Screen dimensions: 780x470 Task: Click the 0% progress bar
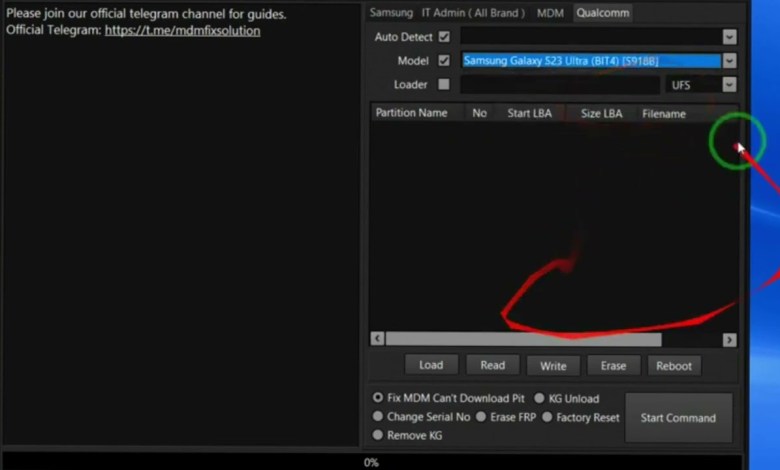tap(372, 462)
